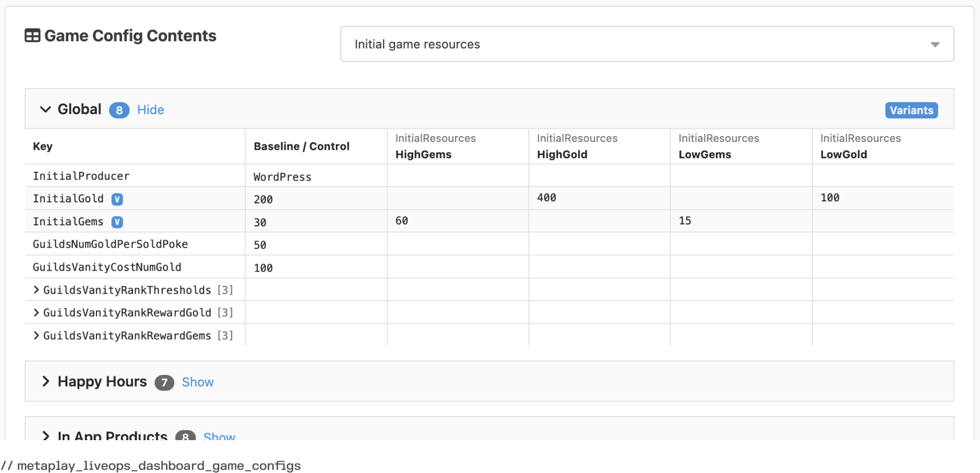Click the Global count badge showing 8

pyautogui.click(x=119, y=110)
